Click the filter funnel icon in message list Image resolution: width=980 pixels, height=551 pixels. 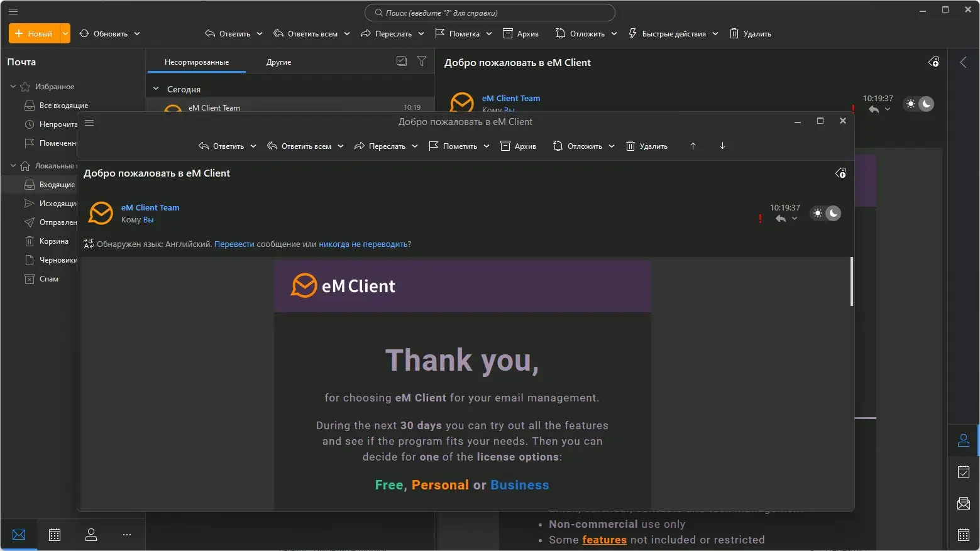point(422,61)
